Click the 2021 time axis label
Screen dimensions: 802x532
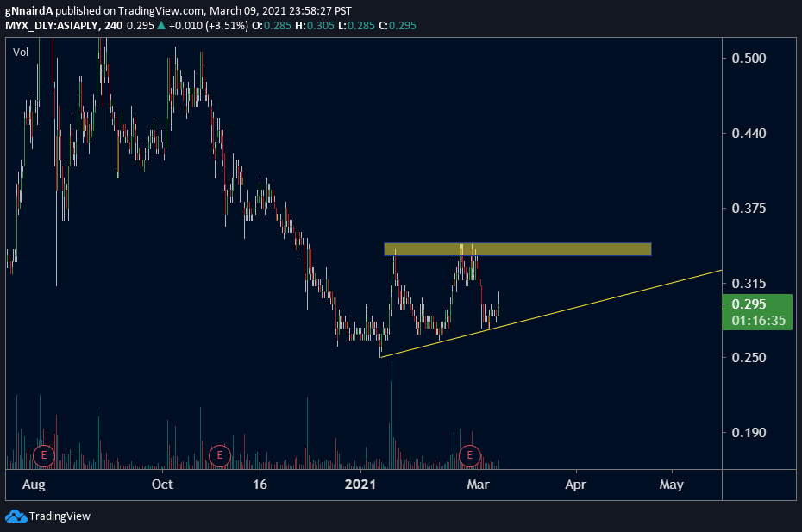pyautogui.click(x=360, y=485)
